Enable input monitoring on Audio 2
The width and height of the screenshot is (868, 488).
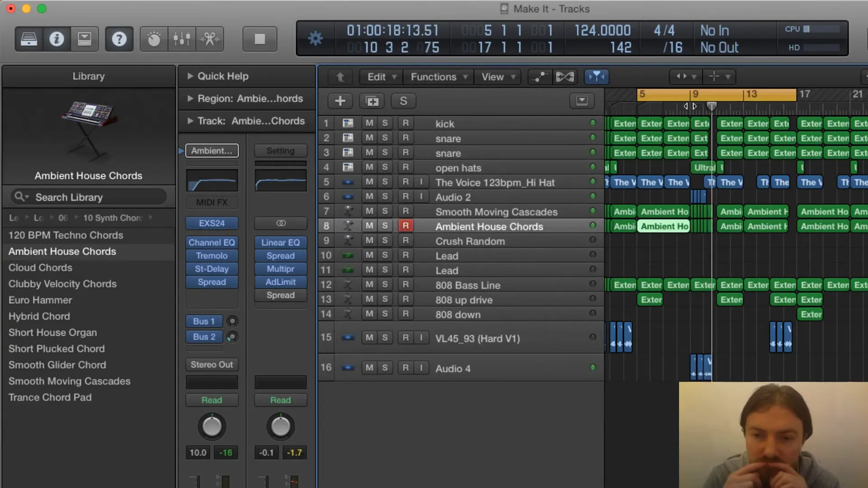click(421, 197)
